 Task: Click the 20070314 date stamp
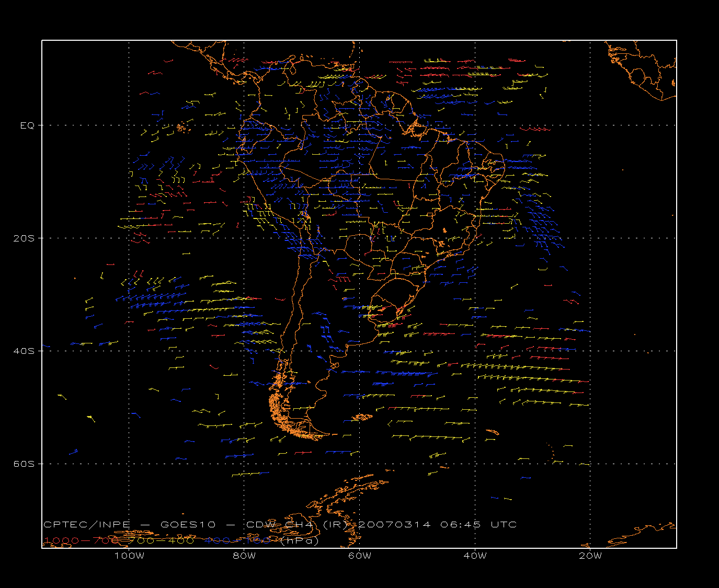[395, 524]
